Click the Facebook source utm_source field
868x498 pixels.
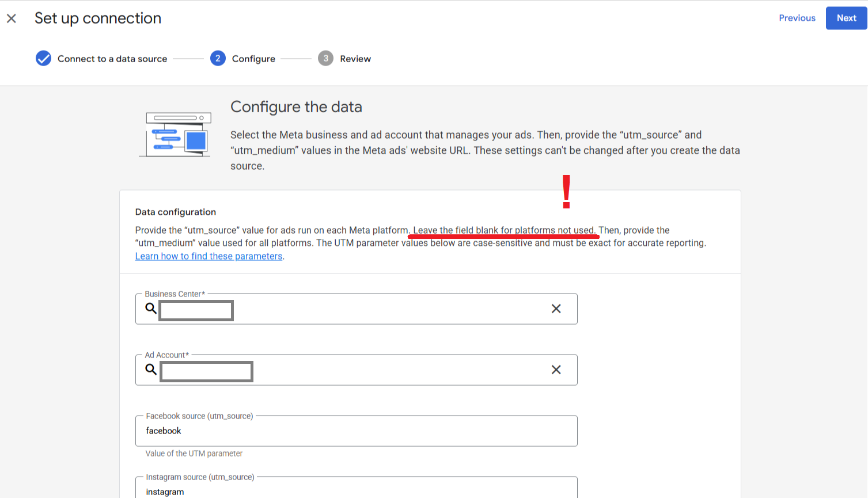[356, 431]
